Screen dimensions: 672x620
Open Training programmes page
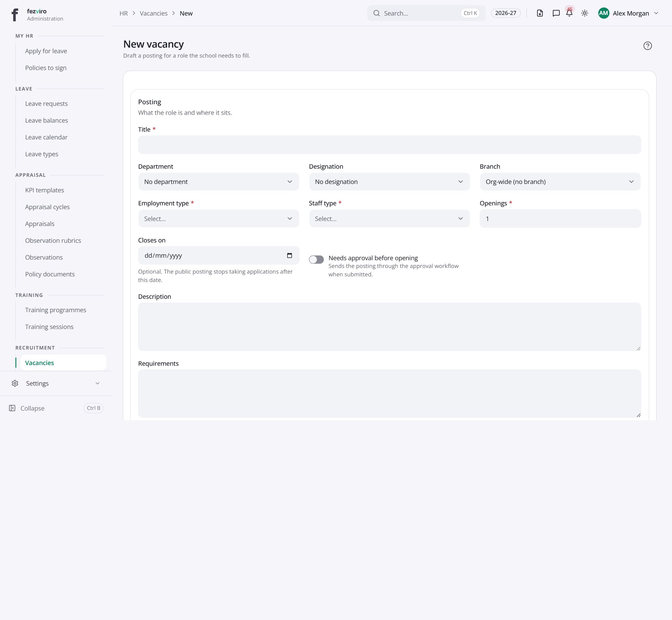56,310
